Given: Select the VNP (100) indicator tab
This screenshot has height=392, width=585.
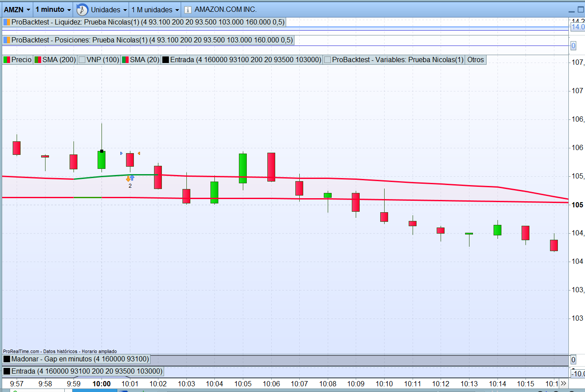Looking at the screenshot, I should (99, 59).
